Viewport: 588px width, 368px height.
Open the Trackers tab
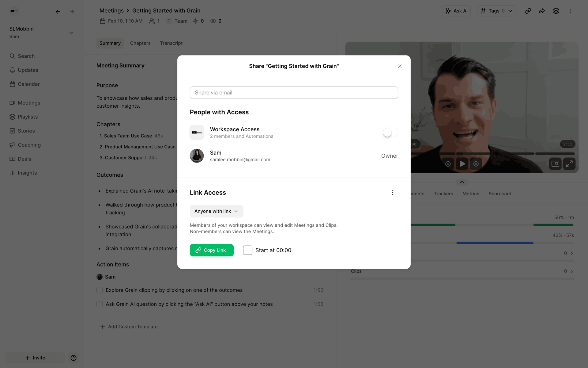pyautogui.click(x=443, y=194)
